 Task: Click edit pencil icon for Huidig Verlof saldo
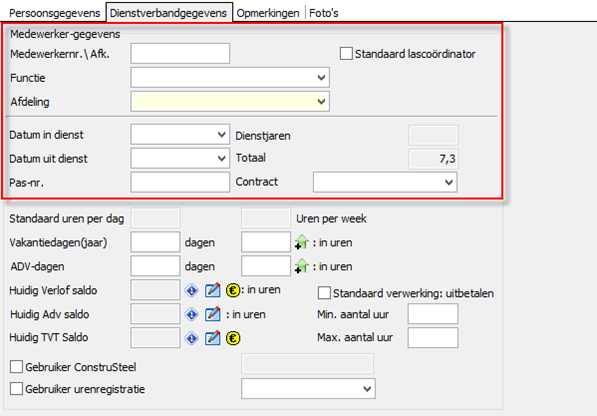pos(212,290)
